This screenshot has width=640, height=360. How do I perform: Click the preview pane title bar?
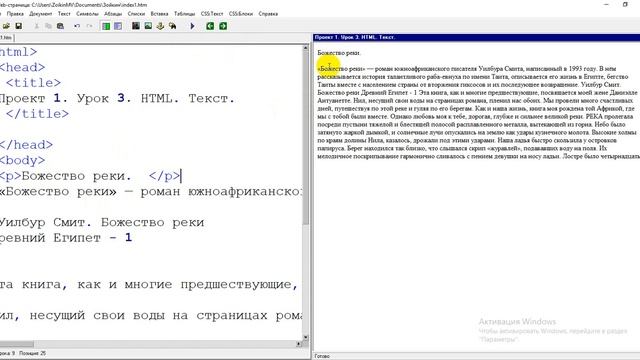[476, 37]
